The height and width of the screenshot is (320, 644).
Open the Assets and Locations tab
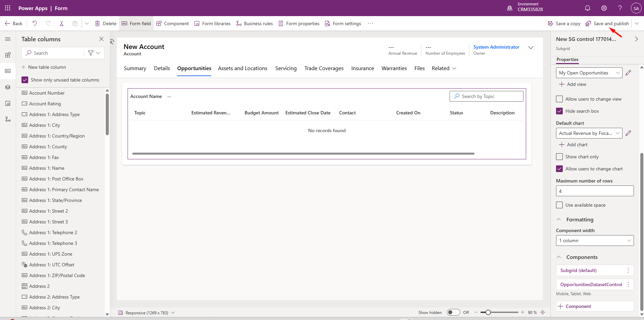point(242,68)
